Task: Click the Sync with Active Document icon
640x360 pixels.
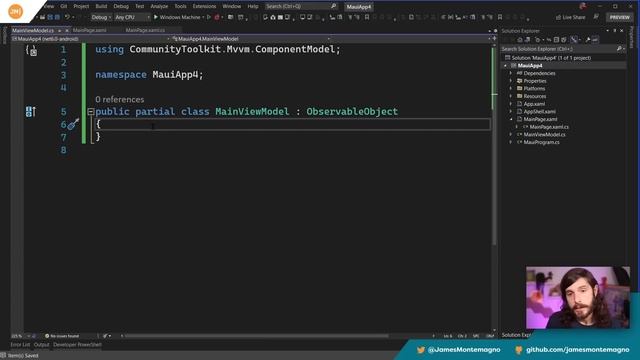Action: [549, 40]
